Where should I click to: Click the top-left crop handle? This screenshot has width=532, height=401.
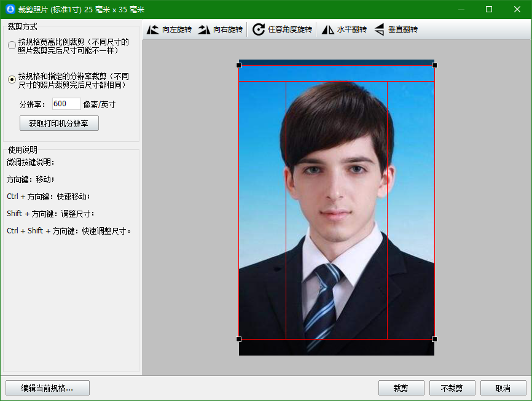pos(239,64)
